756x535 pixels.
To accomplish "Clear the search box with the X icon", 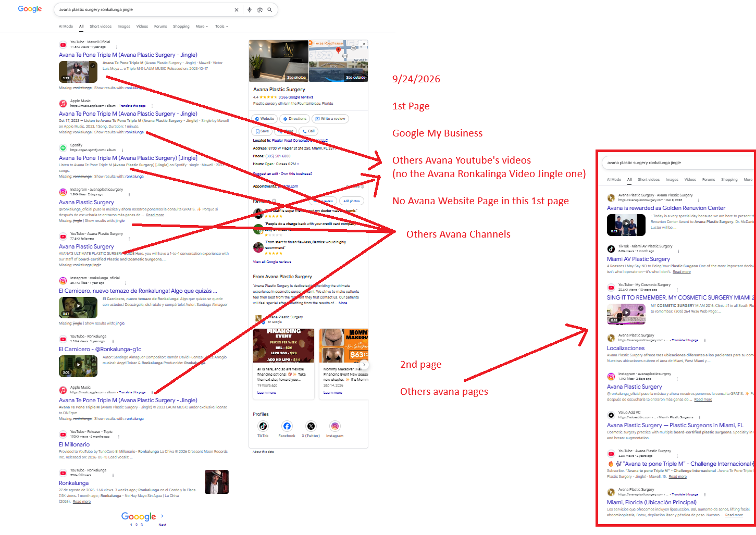I will [x=236, y=10].
